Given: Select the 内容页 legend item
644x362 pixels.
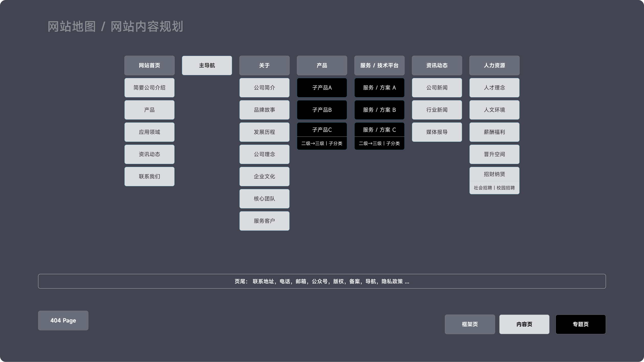Looking at the screenshot, I should 524,324.
